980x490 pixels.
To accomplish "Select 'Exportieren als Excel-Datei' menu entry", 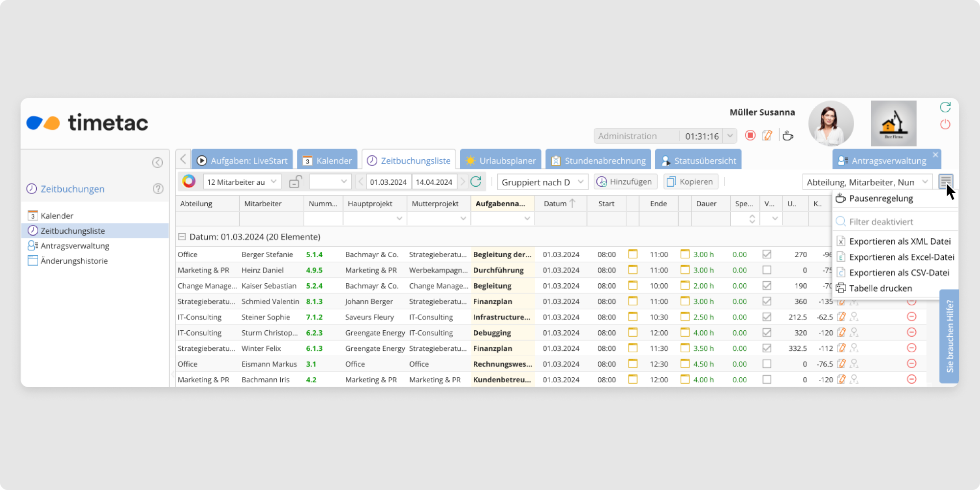I will point(901,257).
